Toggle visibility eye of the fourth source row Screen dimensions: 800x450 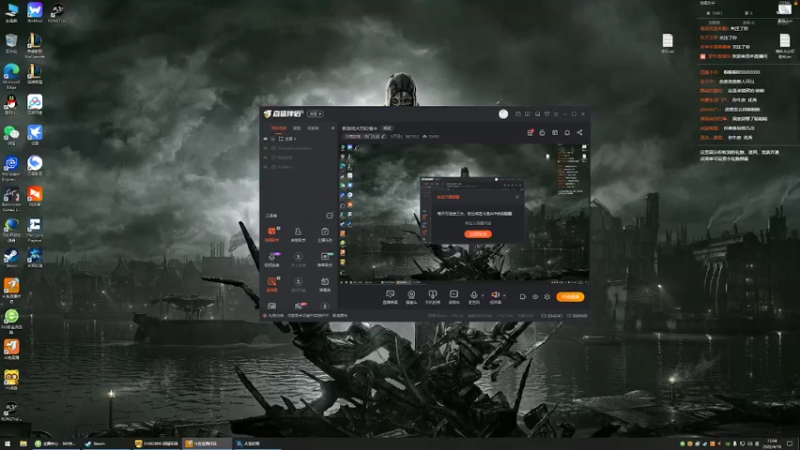[x=265, y=167]
